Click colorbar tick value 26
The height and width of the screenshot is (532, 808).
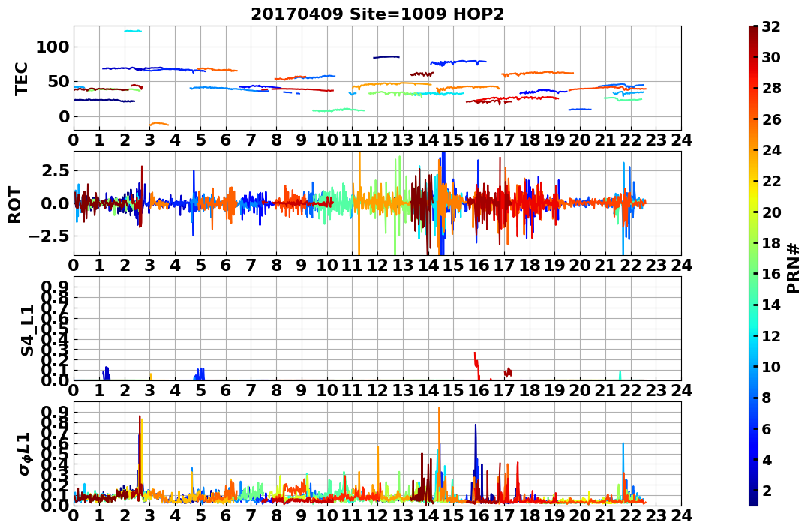tap(771, 119)
